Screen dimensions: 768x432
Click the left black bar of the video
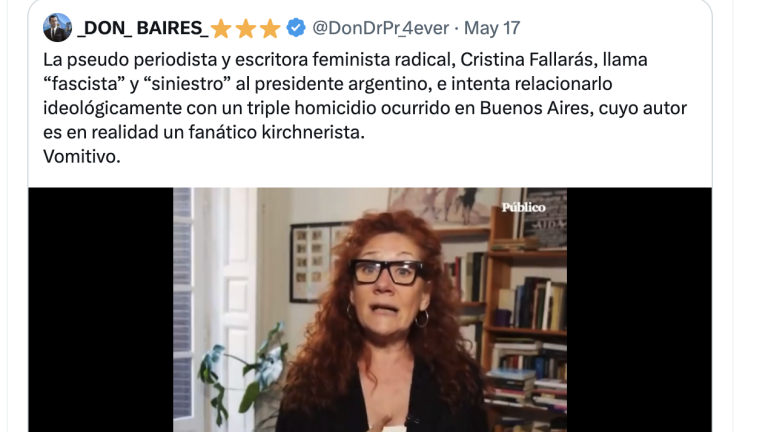coord(100,310)
